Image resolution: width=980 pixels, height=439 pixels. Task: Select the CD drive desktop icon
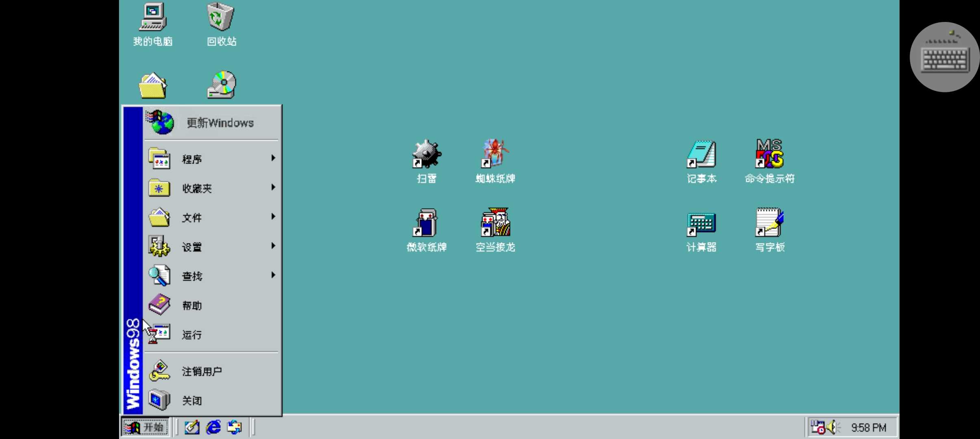coord(221,85)
